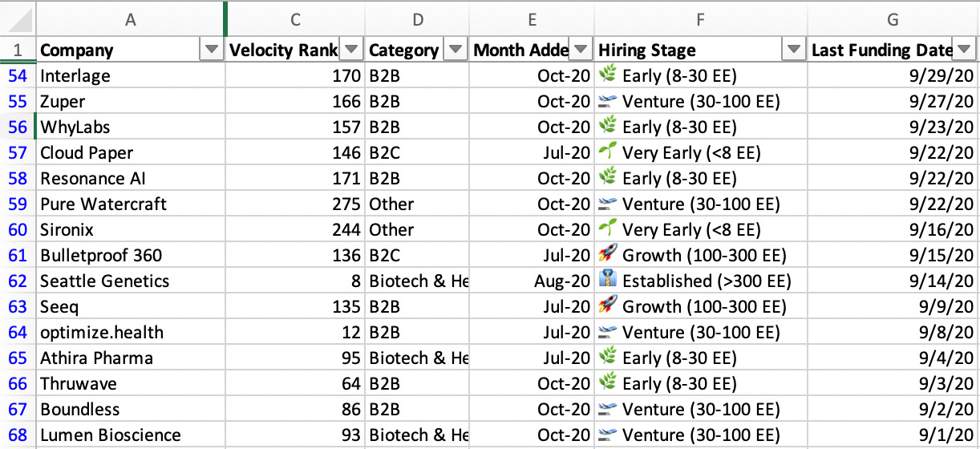Open the Velocity Rank filter dropdown
This screenshot has width=980, height=449.
pyautogui.click(x=352, y=50)
